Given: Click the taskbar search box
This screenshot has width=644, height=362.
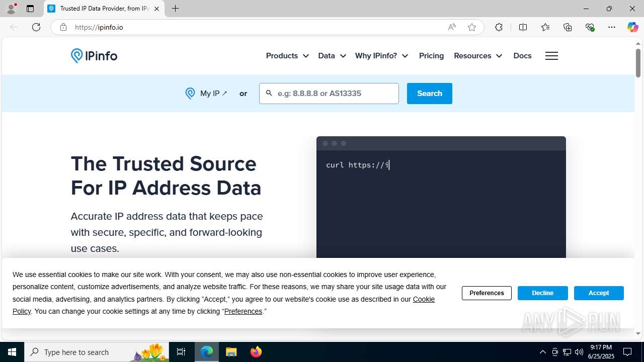Looking at the screenshot, I should [97, 352].
